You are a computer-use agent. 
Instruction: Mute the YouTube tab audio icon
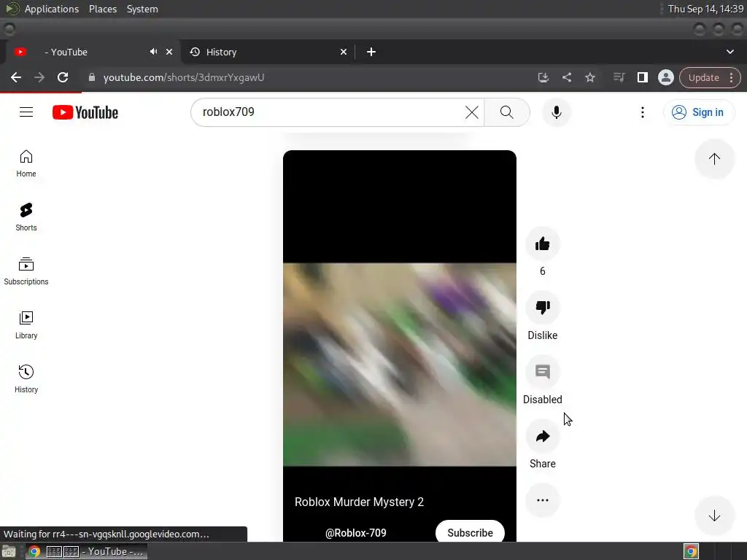pos(153,52)
